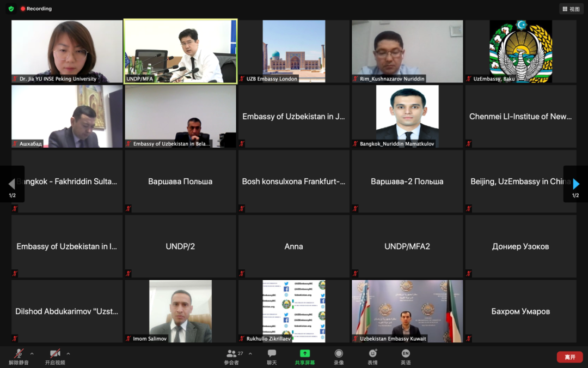Viewport: 588px width, 368px height.
Task: Click muted mic icon on Chenmei LI tile
Action: (x=469, y=143)
